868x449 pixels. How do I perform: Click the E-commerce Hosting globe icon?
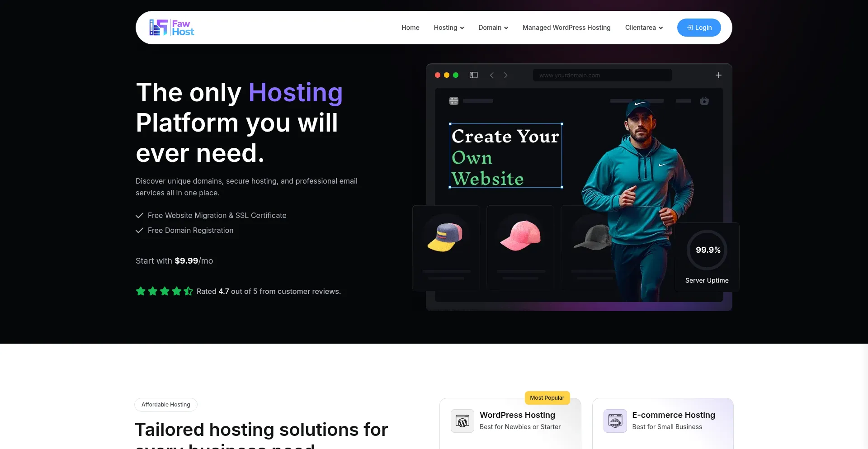click(x=615, y=421)
